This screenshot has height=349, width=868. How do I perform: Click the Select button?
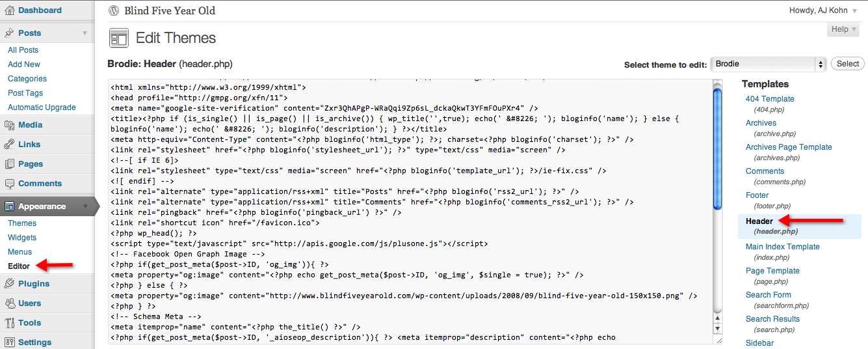(847, 64)
